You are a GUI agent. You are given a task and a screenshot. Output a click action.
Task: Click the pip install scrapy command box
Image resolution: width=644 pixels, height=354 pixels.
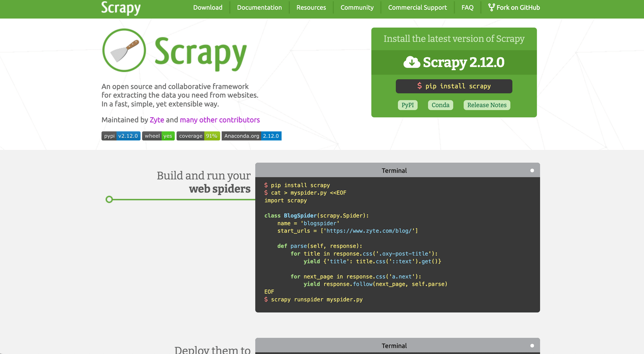tap(454, 86)
